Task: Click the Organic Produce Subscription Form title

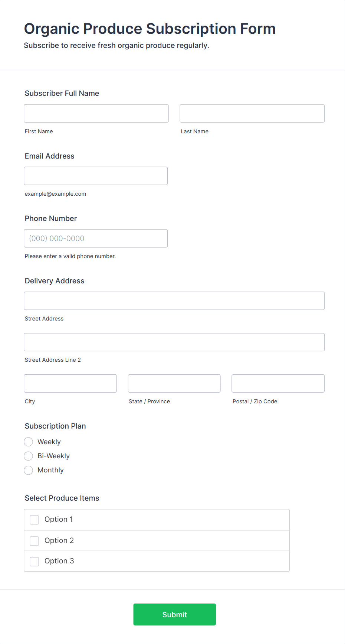Action: click(150, 29)
